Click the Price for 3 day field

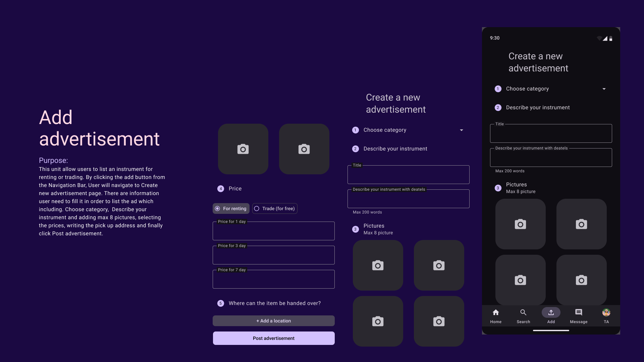coord(274,255)
